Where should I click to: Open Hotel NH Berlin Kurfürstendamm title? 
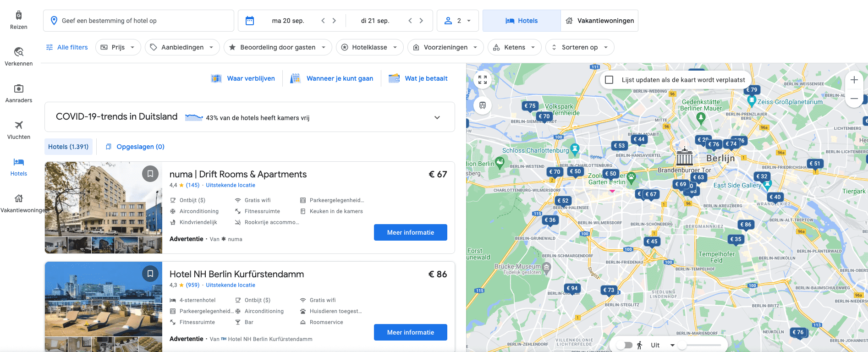coord(236,274)
